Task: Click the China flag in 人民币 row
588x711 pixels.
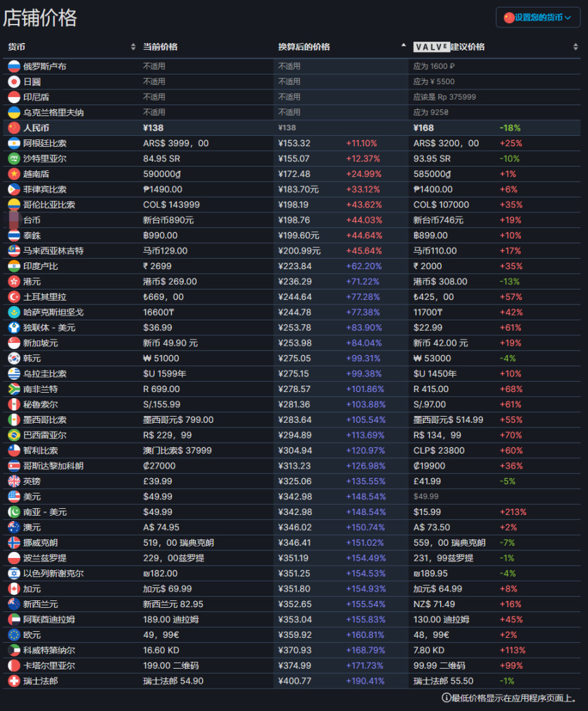Action: pos(14,128)
